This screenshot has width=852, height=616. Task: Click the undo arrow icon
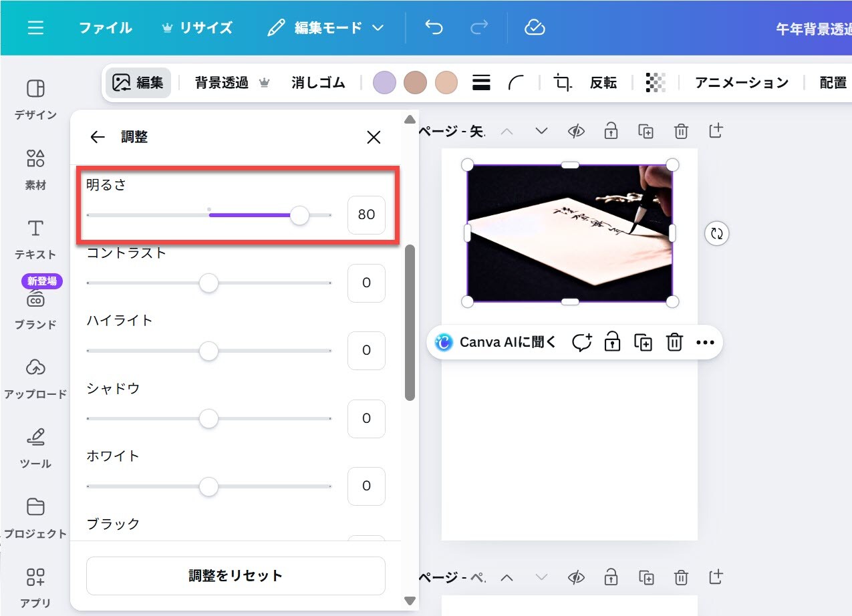pyautogui.click(x=434, y=28)
